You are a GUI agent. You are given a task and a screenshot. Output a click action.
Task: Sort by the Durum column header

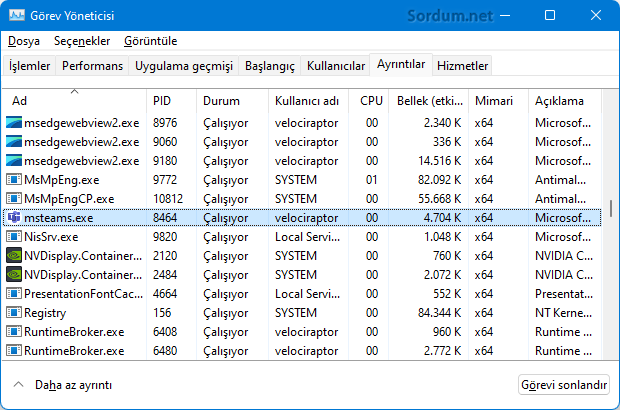(232, 101)
